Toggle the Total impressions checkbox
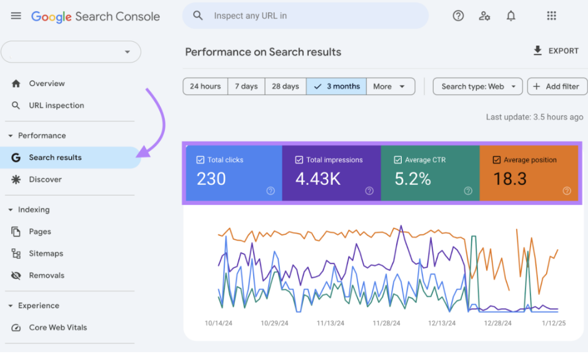588x364 pixels. [299, 160]
